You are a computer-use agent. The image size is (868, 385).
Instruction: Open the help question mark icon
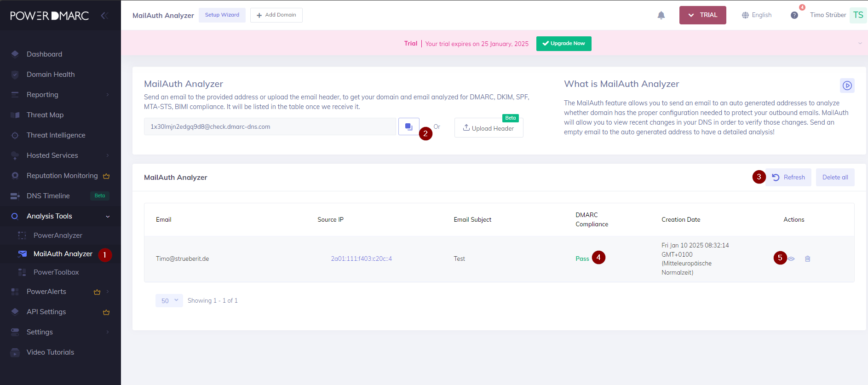coord(794,15)
